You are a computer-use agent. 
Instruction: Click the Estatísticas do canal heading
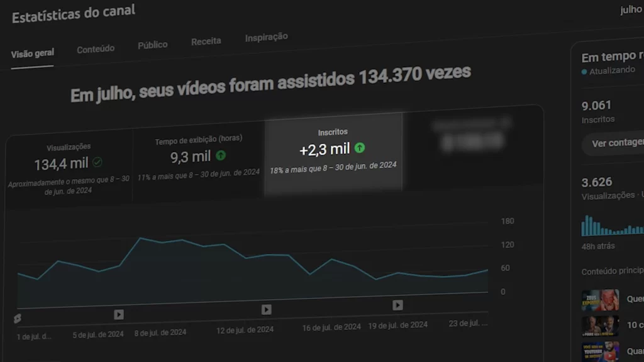74,14
